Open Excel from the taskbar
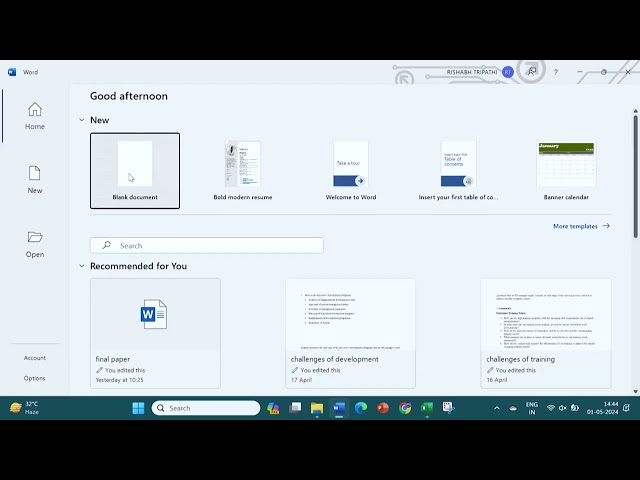640x480 pixels. 427,408
